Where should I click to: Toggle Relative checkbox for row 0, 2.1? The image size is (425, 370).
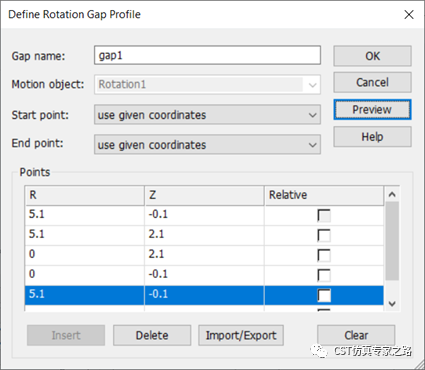[x=324, y=256]
